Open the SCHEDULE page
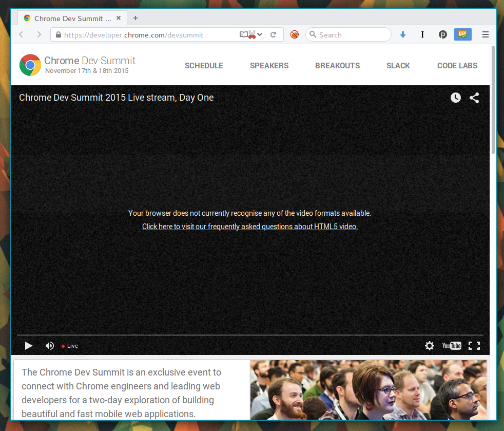 (x=204, y=66)
